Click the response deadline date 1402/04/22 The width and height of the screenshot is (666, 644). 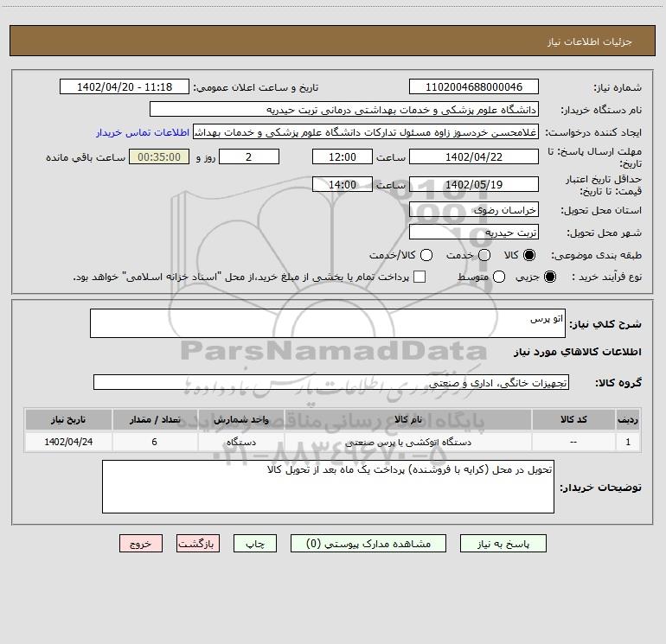pos(474,156)
